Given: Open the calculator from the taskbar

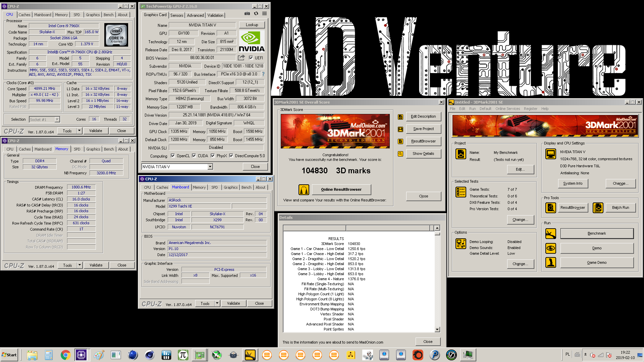Looking at the screenshot, I should 49,355.
